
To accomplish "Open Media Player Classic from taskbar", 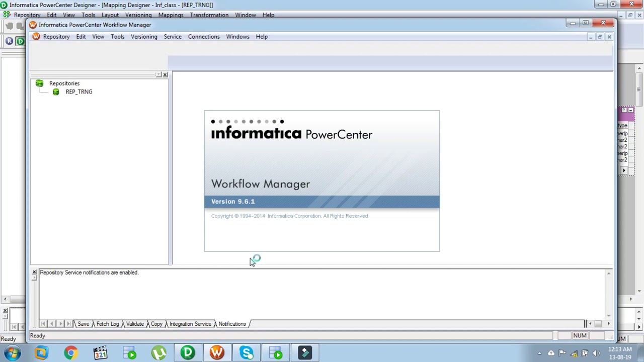I will point(100,353).
